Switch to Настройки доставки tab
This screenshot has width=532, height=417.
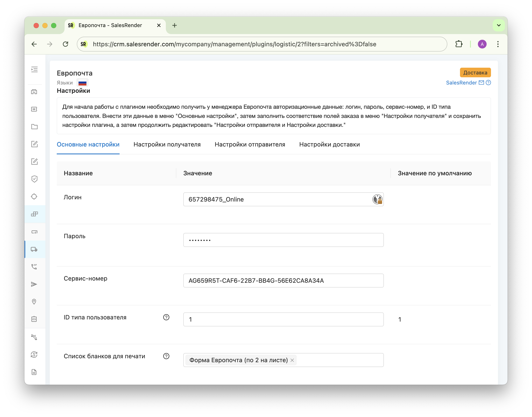click(329, 145)
